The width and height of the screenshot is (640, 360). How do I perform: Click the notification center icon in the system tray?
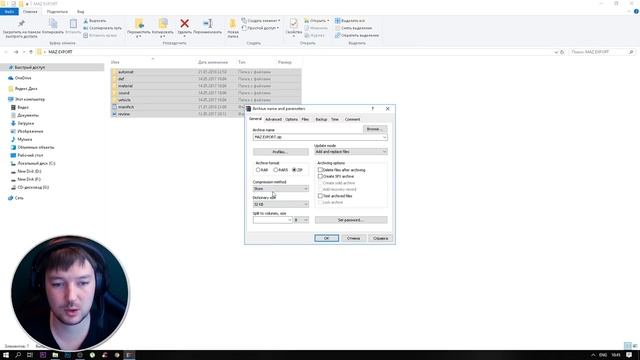click(629, 355)
